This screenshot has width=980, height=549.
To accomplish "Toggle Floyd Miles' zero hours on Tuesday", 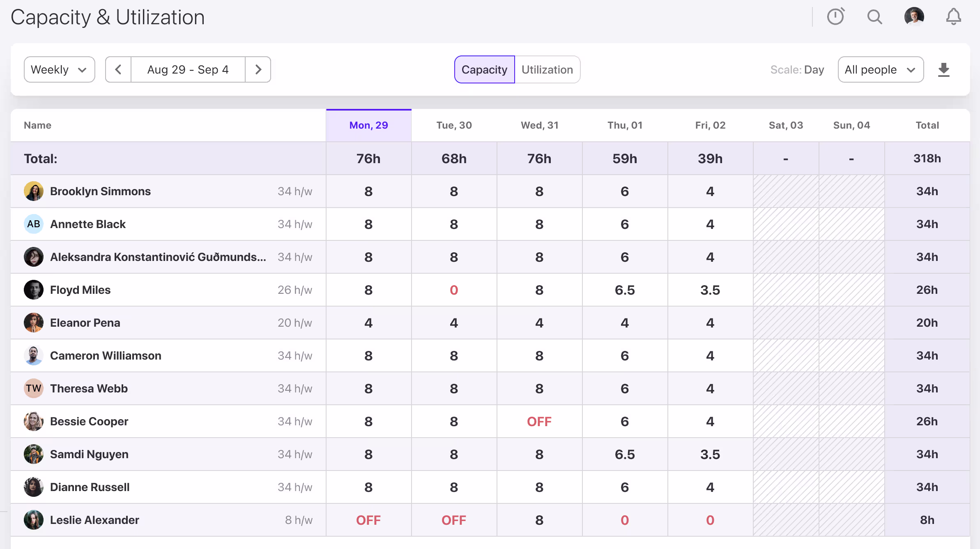I will pyautogui.click(x=453, y=290).
